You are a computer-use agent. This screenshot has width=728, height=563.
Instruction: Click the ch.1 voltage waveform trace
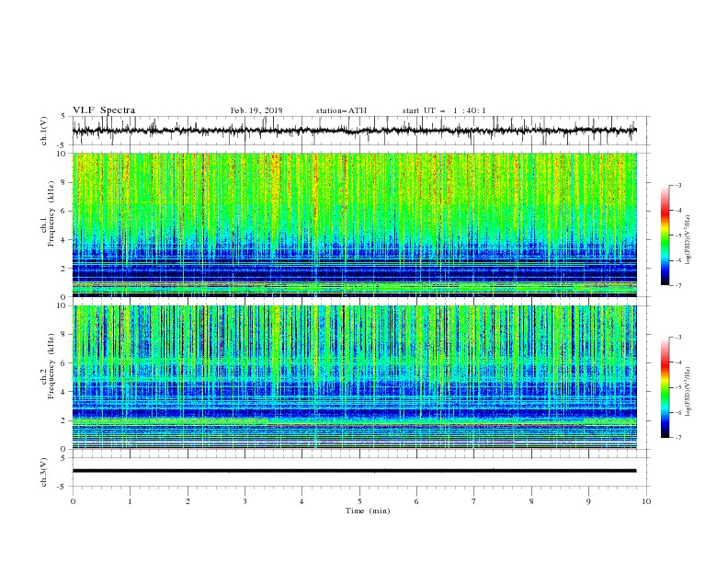(x=355, y=131)
